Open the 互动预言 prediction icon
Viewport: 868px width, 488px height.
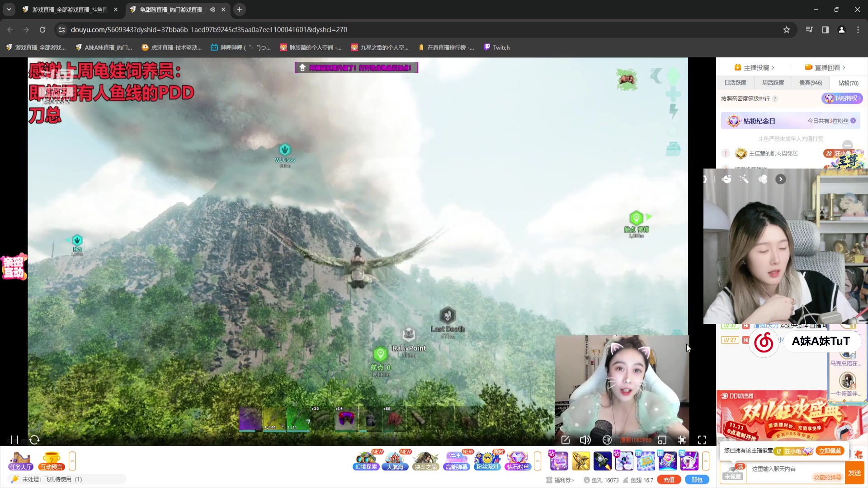(51, 461)
